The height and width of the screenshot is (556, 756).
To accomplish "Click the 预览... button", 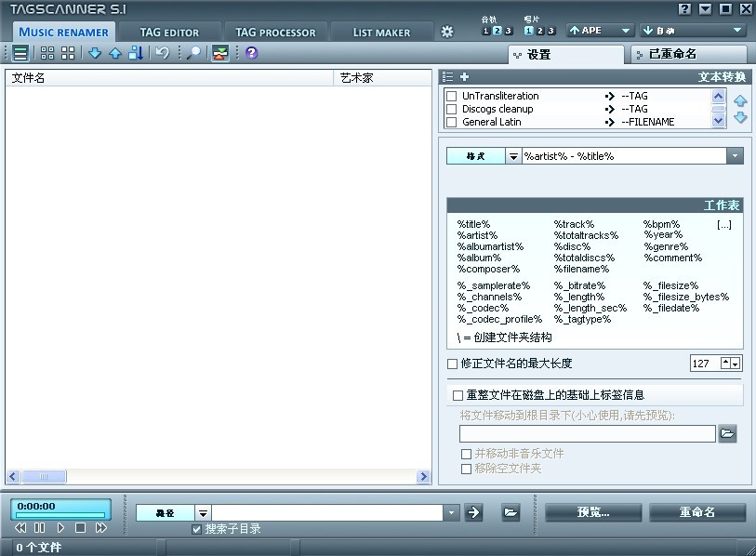I will coord(593,512).
